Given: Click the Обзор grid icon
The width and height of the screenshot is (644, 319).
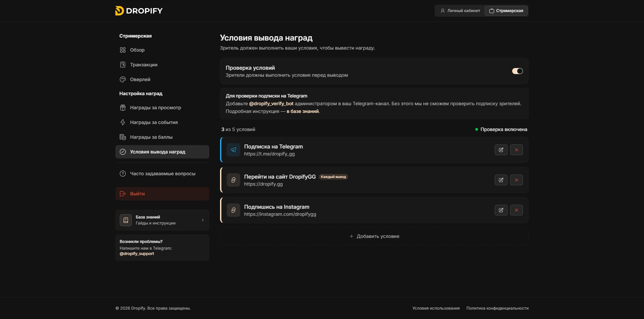Looking at the screenshot, I should [x=123, y=50].
